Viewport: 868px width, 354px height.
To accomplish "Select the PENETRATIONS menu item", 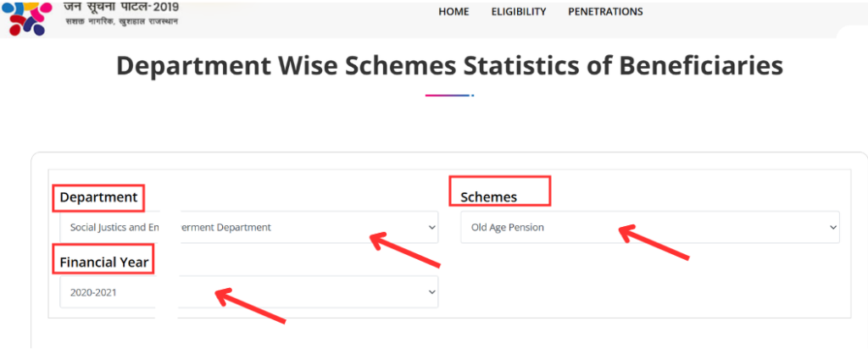I will (x=605, y=12).
